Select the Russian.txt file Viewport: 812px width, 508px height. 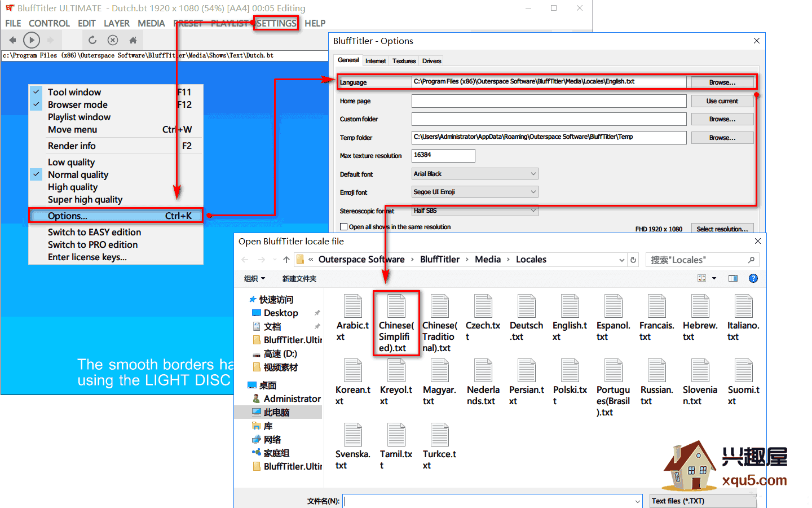656,382
